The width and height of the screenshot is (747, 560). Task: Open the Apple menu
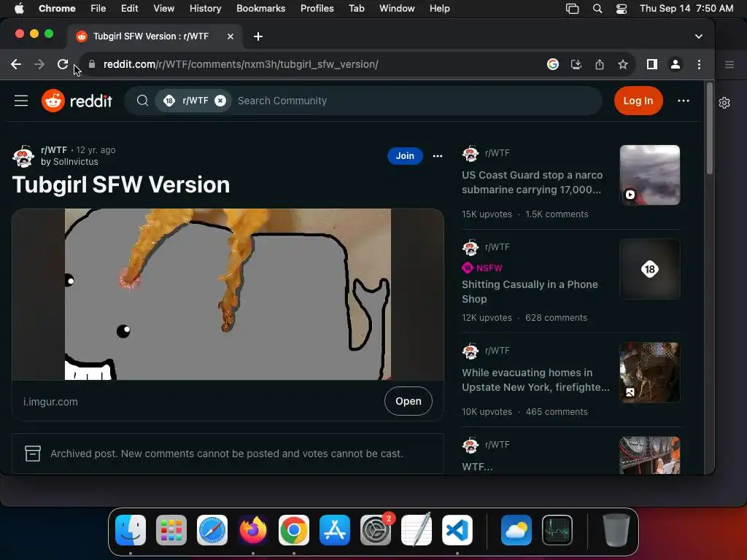click(19, 8)
